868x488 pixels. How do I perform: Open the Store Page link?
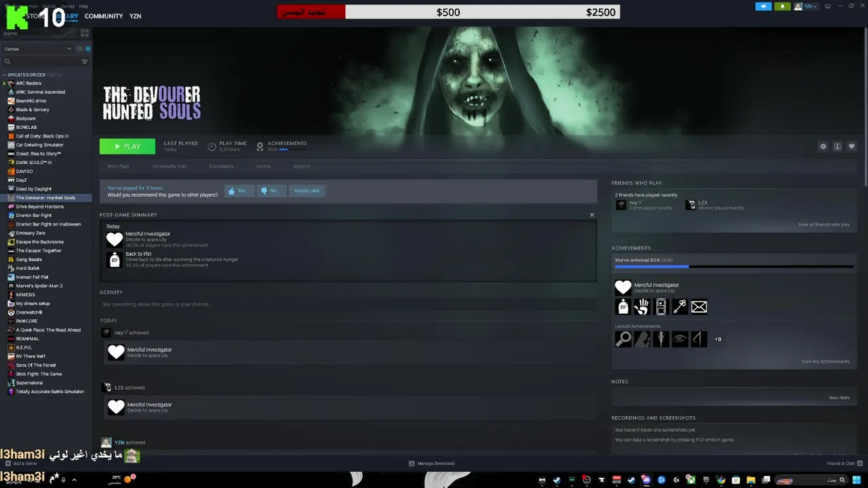pyautogui.click(x=118, y=166)
